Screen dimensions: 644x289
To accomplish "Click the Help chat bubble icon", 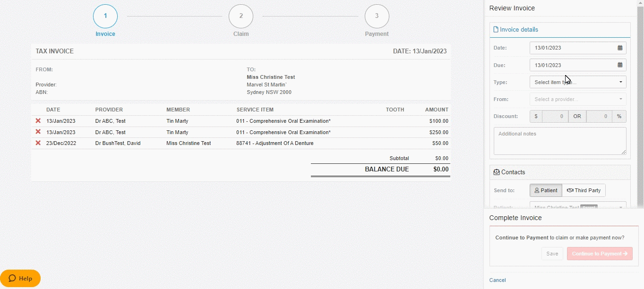I will tap(12, 278).
